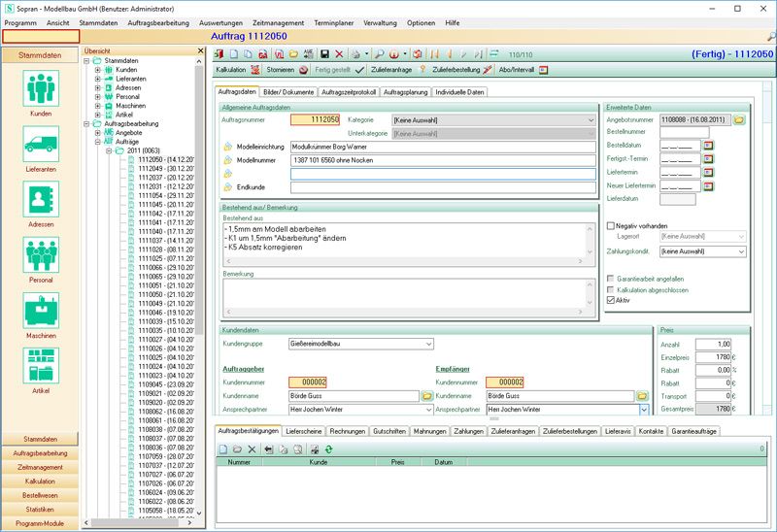Click the folder icon beside Modelleinrichtung
777x532 pixels.
click(x=228, y=147)
